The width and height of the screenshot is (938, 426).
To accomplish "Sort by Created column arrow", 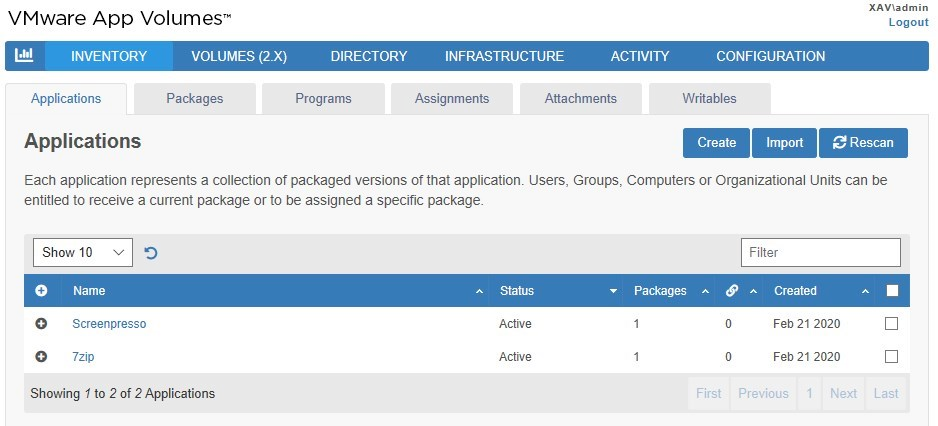I will tap(866, 291).
